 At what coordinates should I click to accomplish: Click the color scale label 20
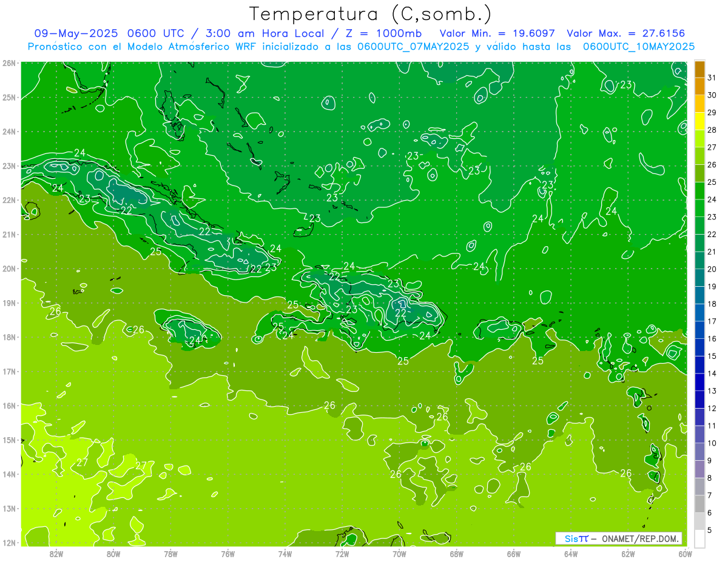pos(712,269)
